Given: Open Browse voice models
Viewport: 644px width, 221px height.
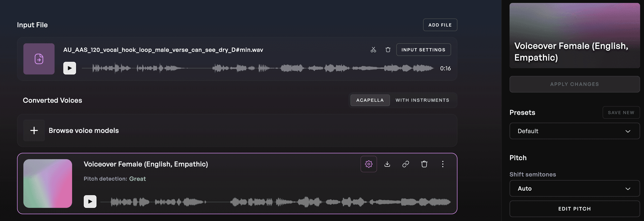Looking at the screenshot, I should click(x=237, y=130).
